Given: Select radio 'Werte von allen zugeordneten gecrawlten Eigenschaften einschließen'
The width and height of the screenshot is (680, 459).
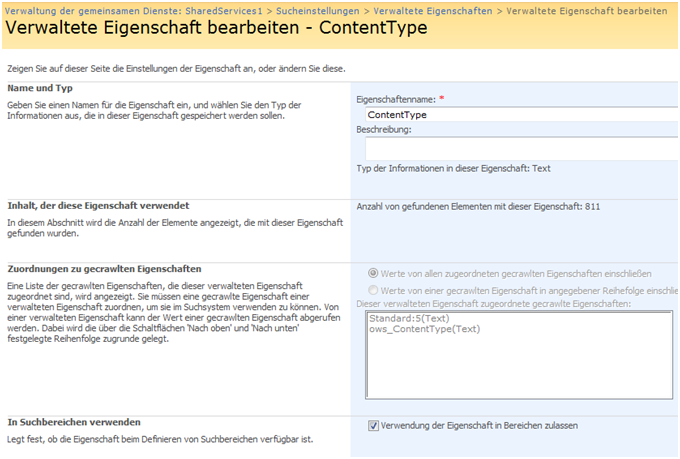Looking at the screenshot, I should pos(373,273).
